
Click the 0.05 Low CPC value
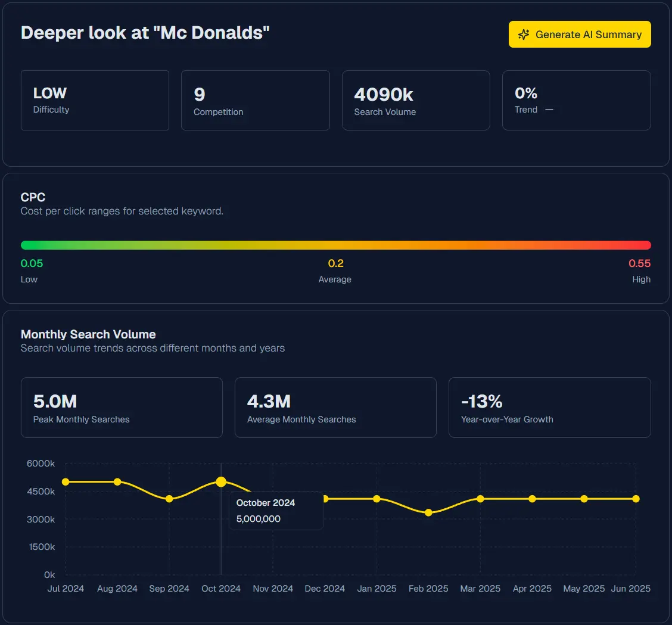coord(32,263)
